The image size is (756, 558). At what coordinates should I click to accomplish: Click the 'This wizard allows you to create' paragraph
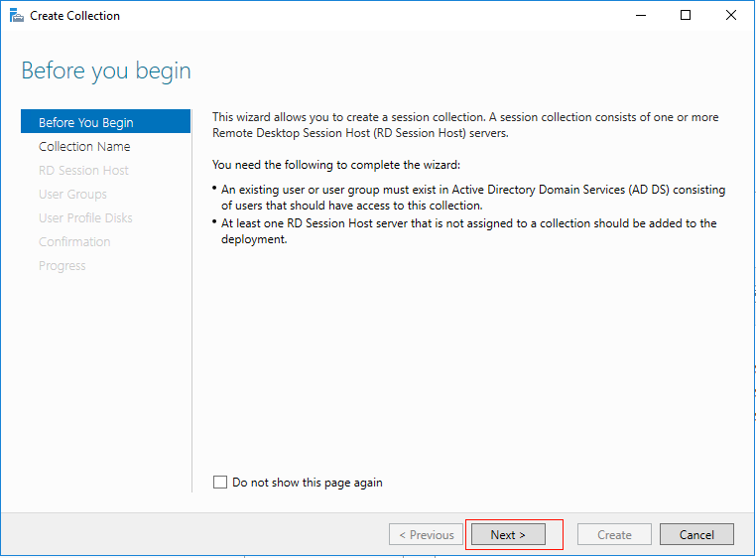tap(465, 125)
